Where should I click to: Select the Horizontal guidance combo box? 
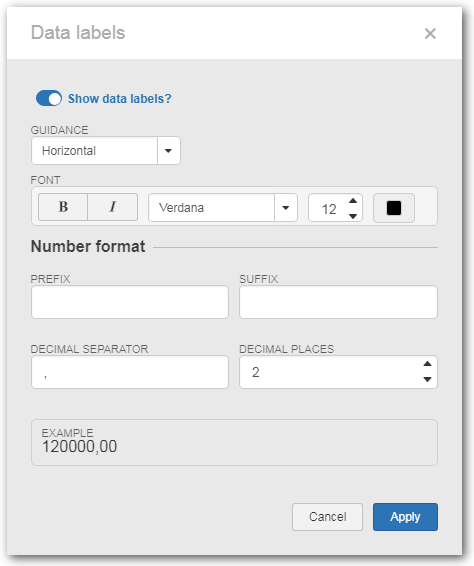(106, 151)
